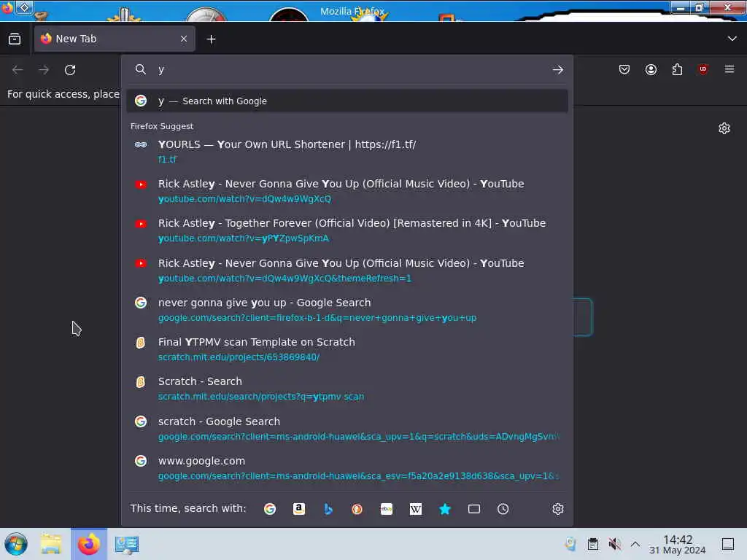Search this time with Wikipedia icon

pos(415,509)
